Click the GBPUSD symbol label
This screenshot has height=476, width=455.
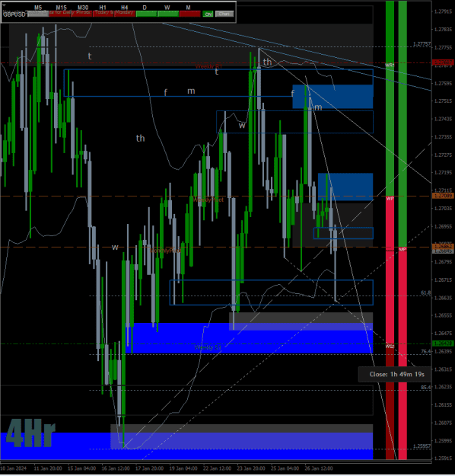point(14,14)
